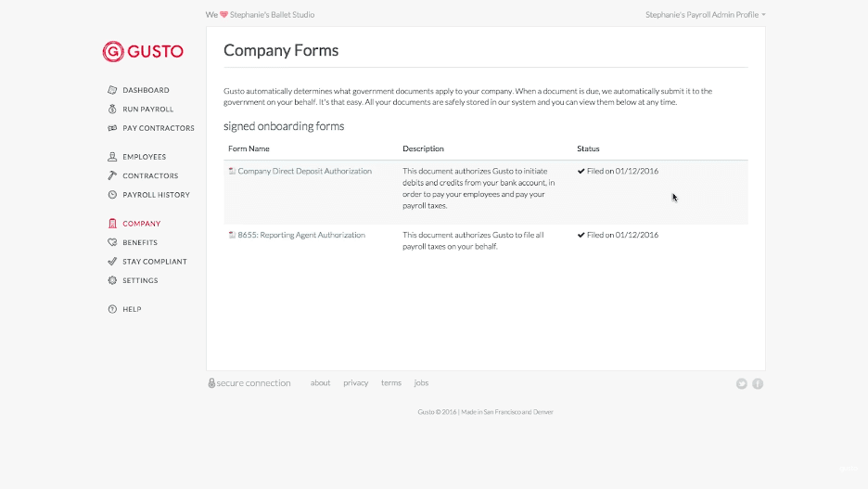Click the Employees person icon
Viewport: 868px width, 490px height.
coord(112,157)
